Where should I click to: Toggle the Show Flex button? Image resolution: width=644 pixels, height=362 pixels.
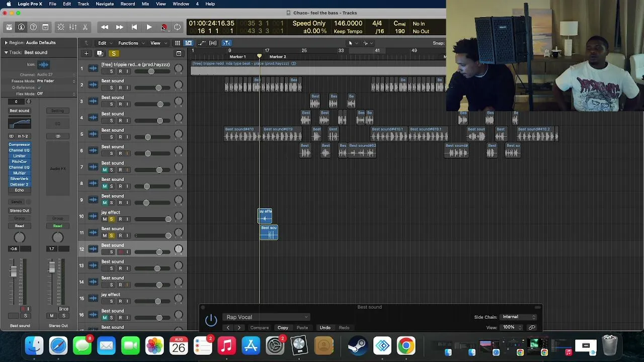(213, 43)
